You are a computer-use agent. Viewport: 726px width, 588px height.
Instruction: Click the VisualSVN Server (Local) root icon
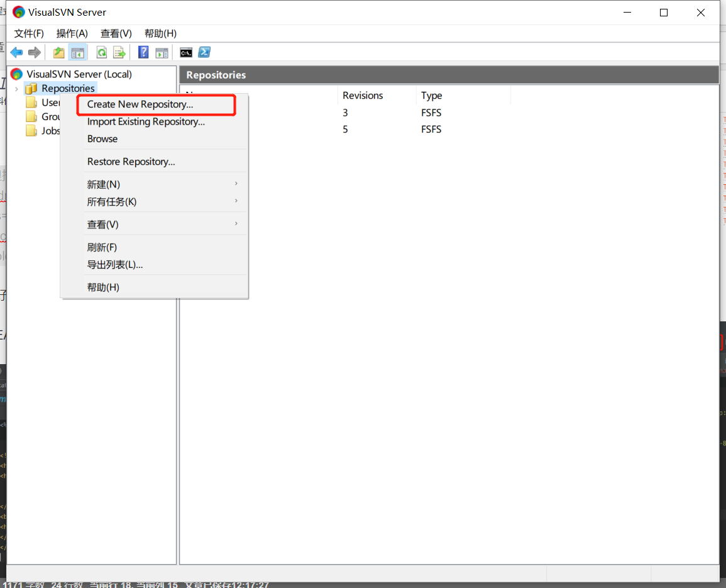[17, 74]
